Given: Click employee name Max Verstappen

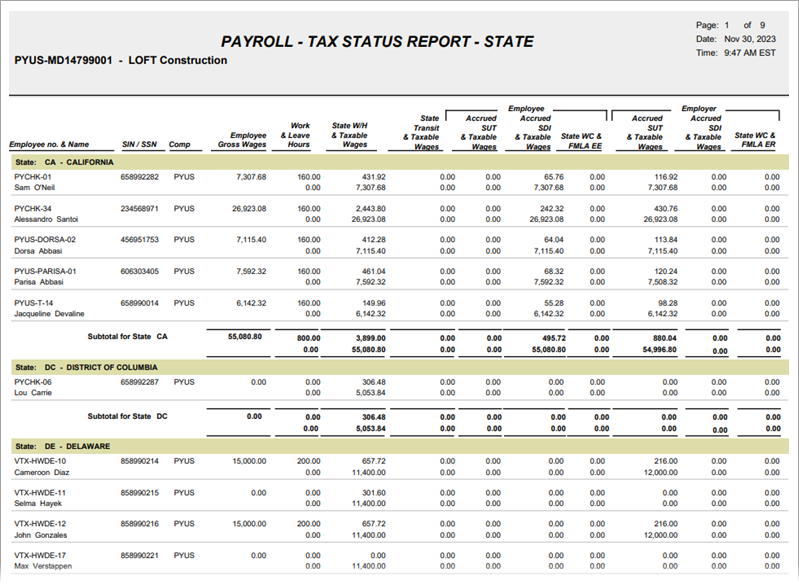Looking at the screenshot, I should (43, 566).
